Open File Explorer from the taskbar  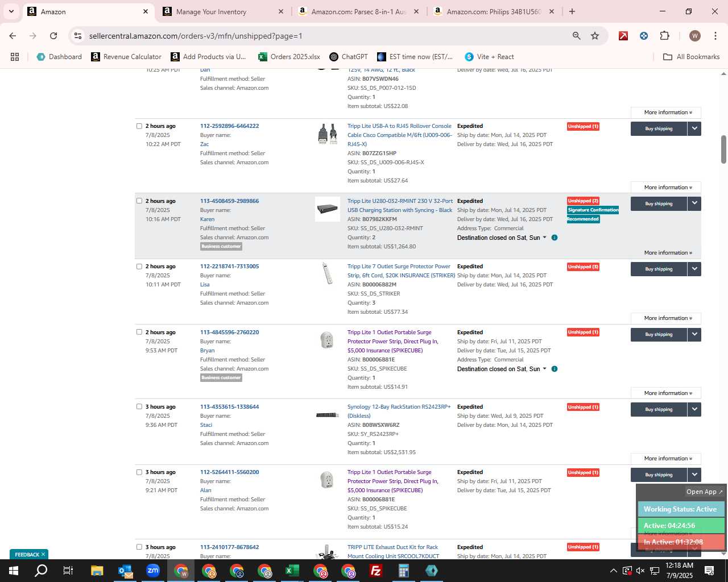pyautogui.click(x=97, y=571)
